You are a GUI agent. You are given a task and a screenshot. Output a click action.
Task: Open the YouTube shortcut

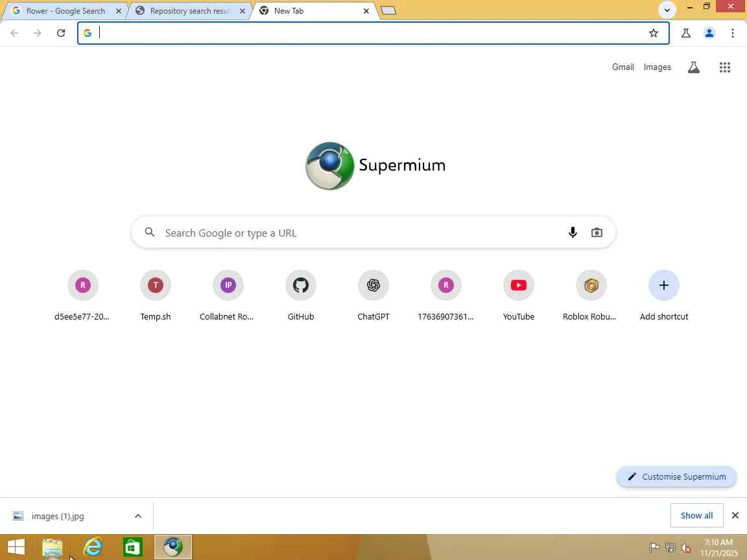coord(518,296)
